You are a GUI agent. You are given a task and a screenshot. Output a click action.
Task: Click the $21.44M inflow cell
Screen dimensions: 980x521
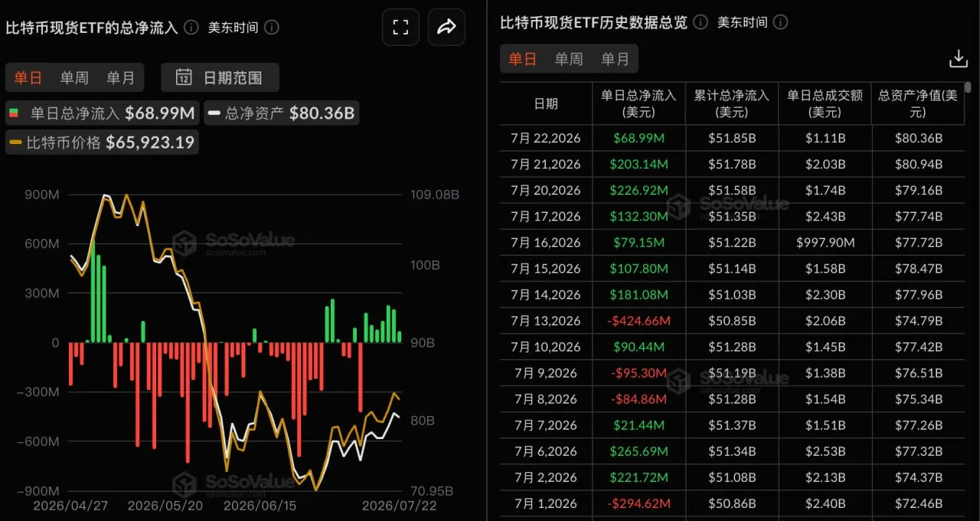pos(639,425)
